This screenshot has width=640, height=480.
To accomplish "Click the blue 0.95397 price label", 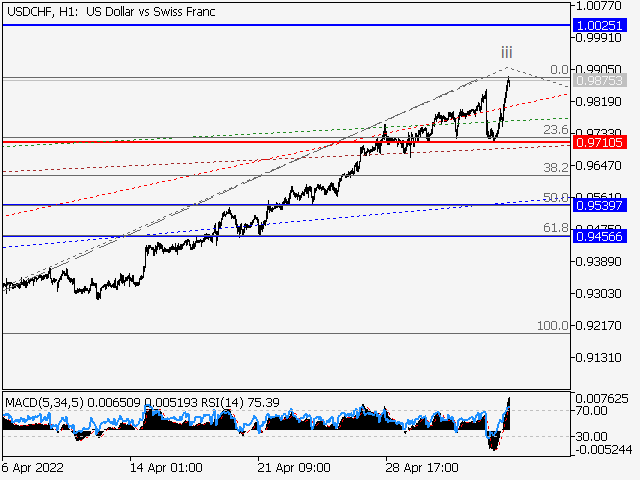I will [600, 205].
